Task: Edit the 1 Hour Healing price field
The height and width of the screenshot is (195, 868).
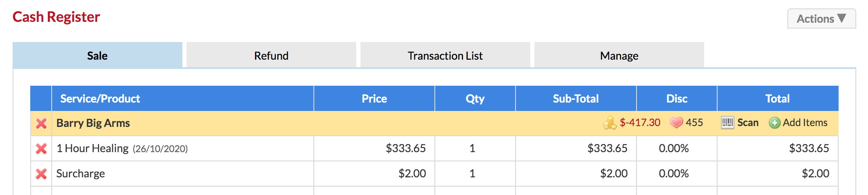Action: [x=405, y=148]
